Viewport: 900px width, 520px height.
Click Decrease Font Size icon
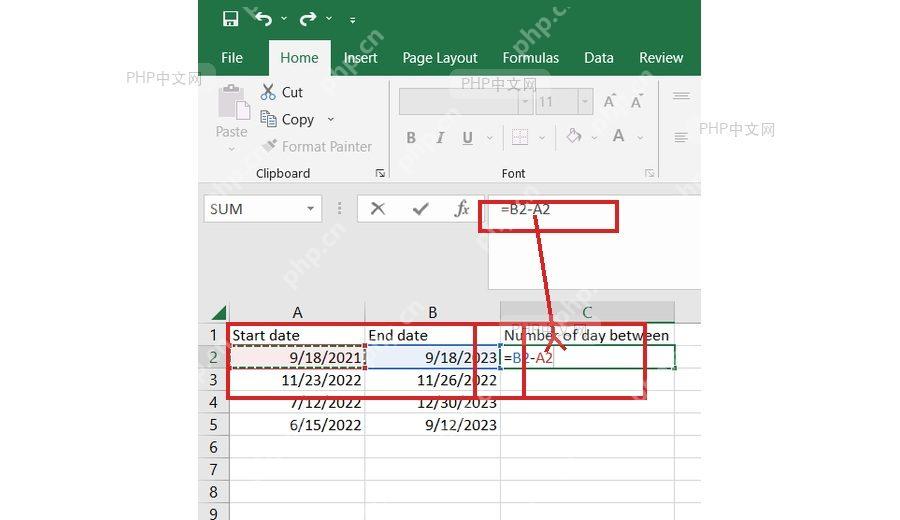(636, 102)
